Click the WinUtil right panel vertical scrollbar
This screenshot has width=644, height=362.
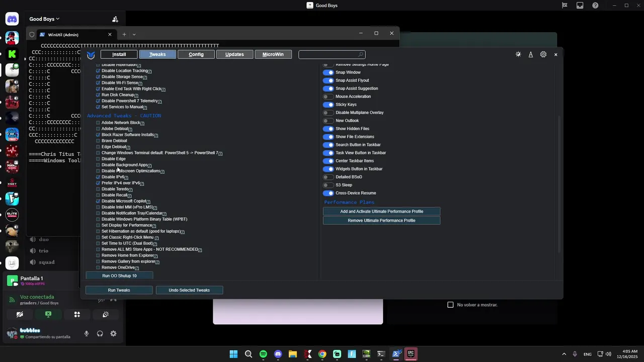559,184
